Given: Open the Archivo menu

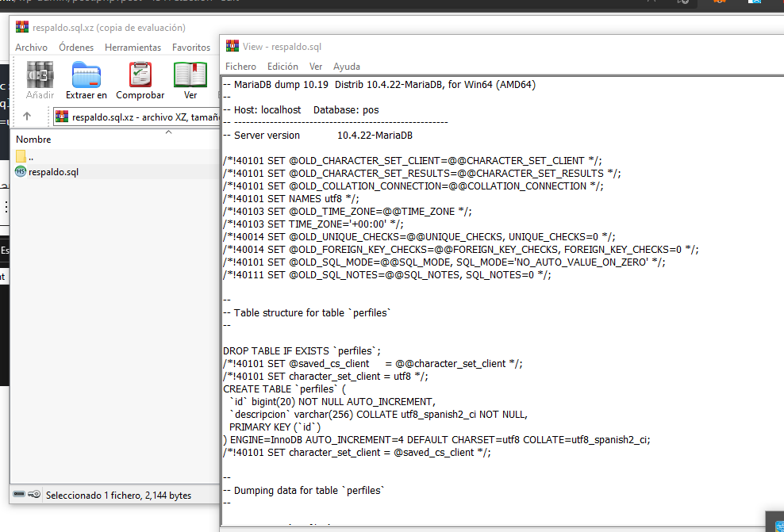Looking at the screenshot, I should pyautogui.click(x=32, y=48).
